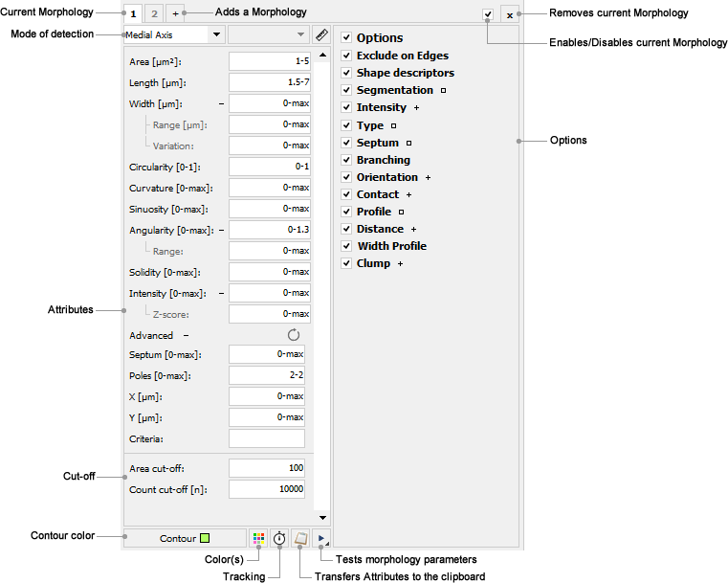Switch to morphology tab 2
The image size is (728, 583).
(x=154, y=14)
